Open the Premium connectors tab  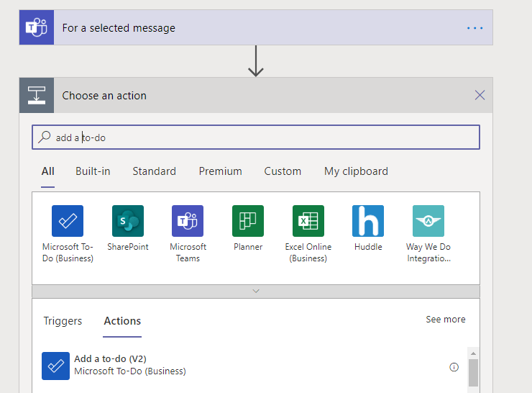220,171
